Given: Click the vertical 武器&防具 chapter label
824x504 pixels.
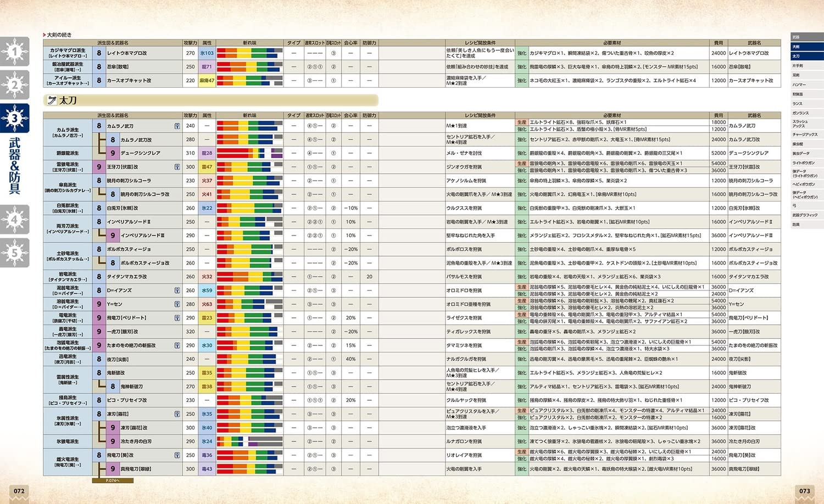Looking at the screenshot, I should click(x=14, y=166).
